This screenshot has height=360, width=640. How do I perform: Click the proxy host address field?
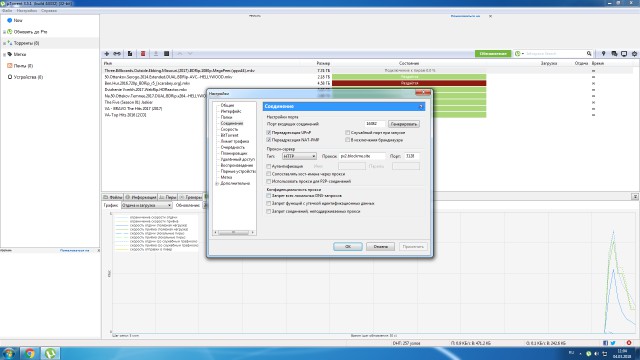point(362,156)
